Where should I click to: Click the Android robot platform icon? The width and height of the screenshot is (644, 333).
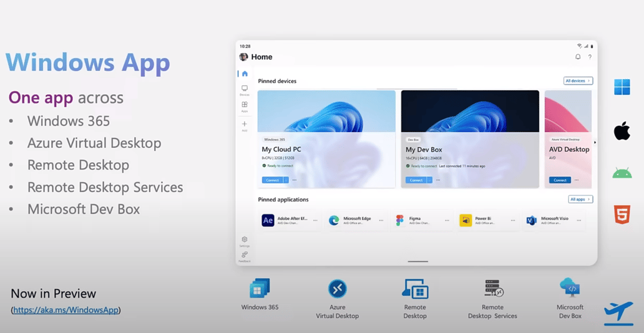tap(622, 173)
